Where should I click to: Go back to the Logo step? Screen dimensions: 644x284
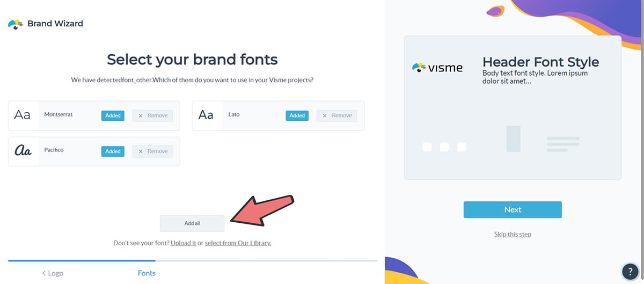click(53, 273)
